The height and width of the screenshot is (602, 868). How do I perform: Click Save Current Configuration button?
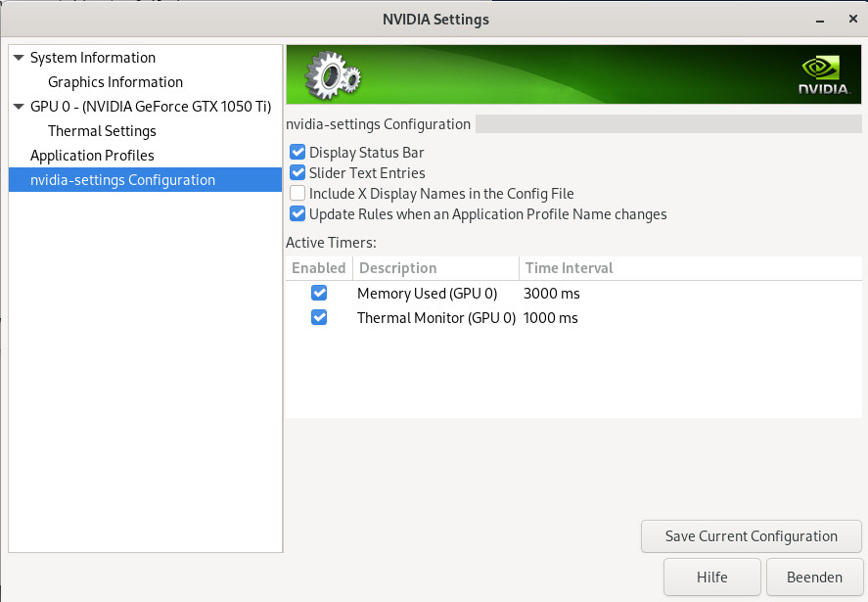click(x=752, y=536)
